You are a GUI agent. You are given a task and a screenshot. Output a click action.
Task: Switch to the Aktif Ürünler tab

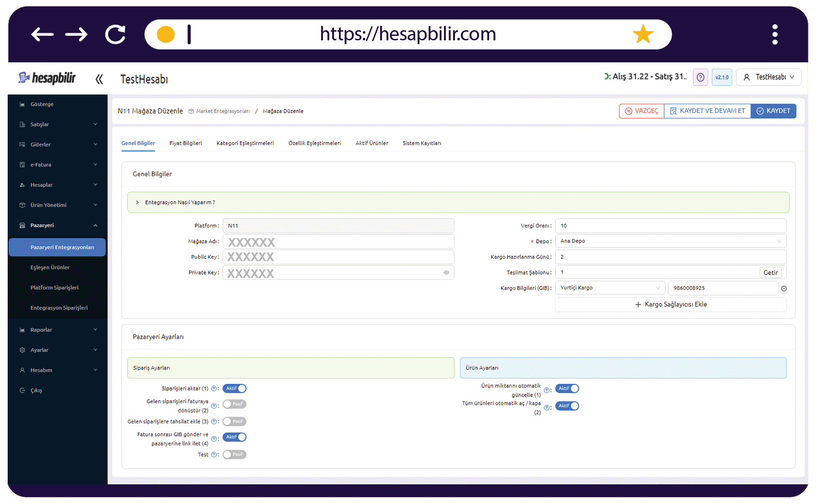pyautogui.click(x=372, y=143)
